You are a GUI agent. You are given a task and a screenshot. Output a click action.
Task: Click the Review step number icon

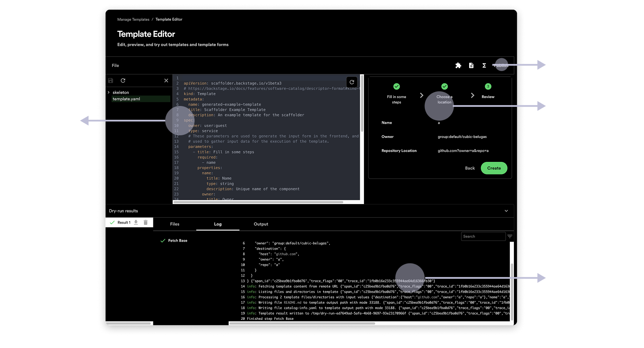tap(488, 86)
